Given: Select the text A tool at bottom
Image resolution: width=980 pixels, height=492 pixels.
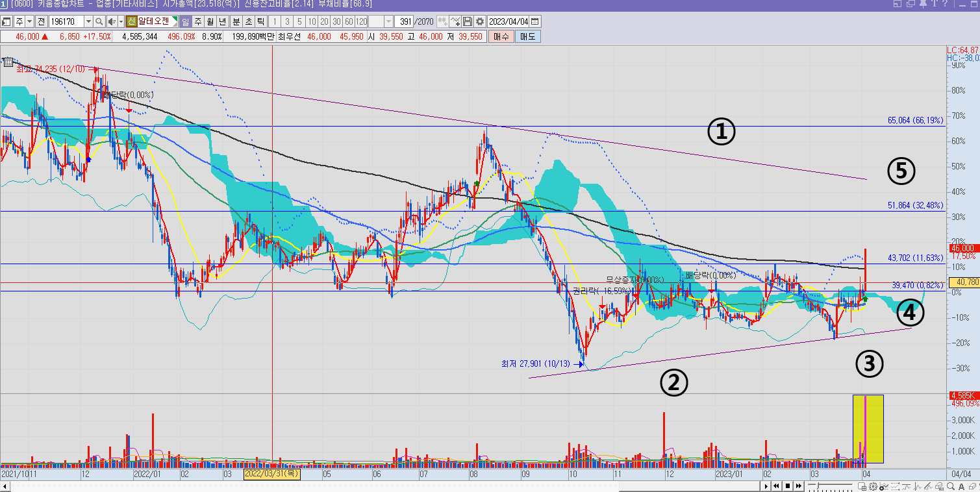Looking at the screenshot, I should click(961, 486).
